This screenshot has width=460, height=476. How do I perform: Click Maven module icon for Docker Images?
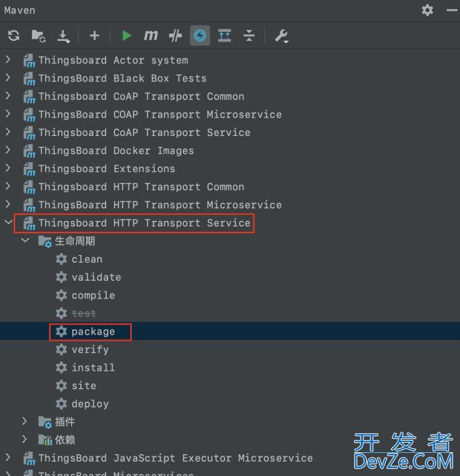click(x=29, y=151)
